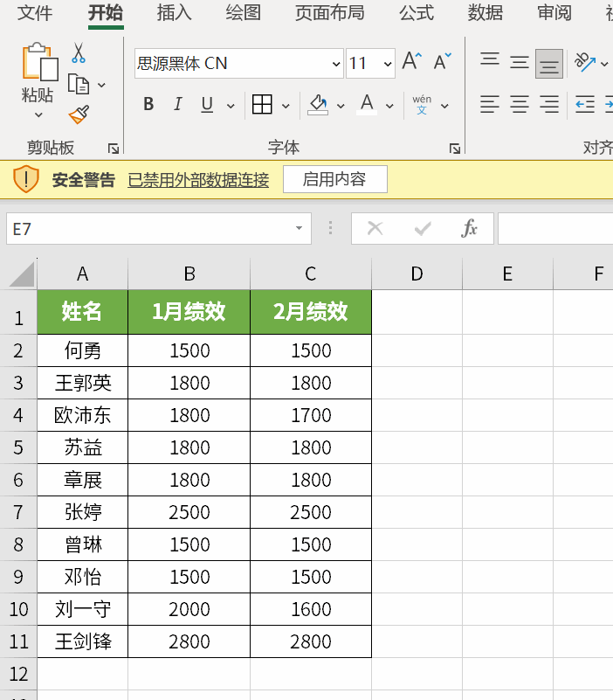
Task: Expand the Copy options arrow
Action: (101, 85)
